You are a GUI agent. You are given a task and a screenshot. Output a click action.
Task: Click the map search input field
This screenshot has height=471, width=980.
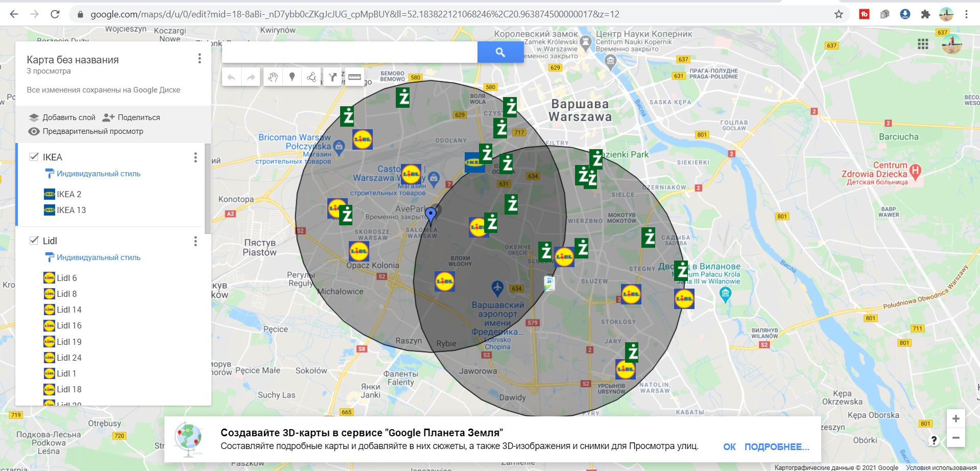pyautogui.click(x=350, y=52)
